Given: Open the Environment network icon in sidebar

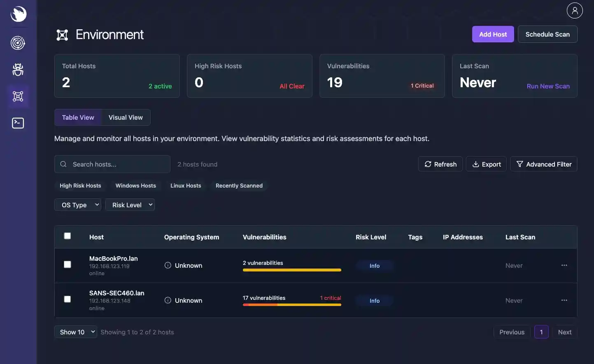Looking at the screenshot, I should click(x=18, y=96).
